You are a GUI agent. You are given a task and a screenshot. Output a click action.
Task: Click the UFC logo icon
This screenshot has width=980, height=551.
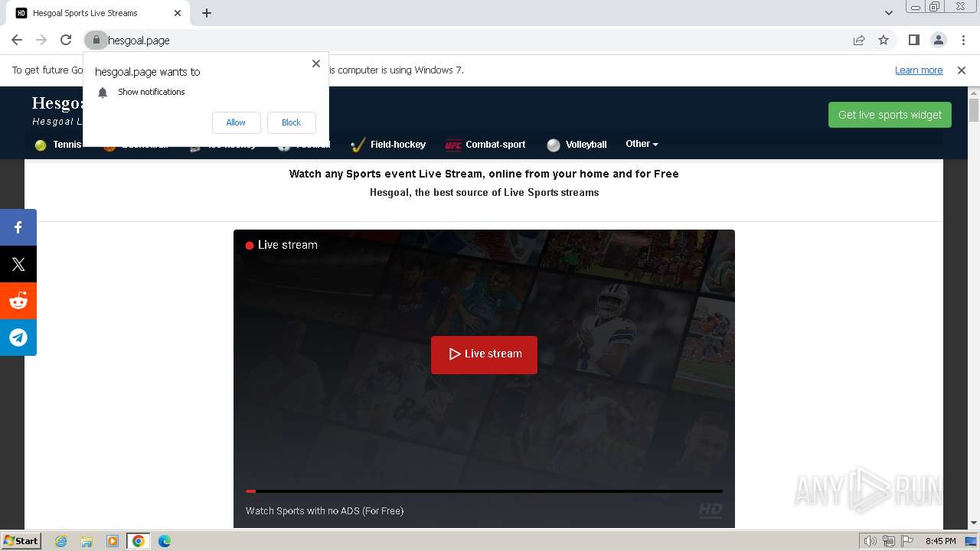coord(453,145)
